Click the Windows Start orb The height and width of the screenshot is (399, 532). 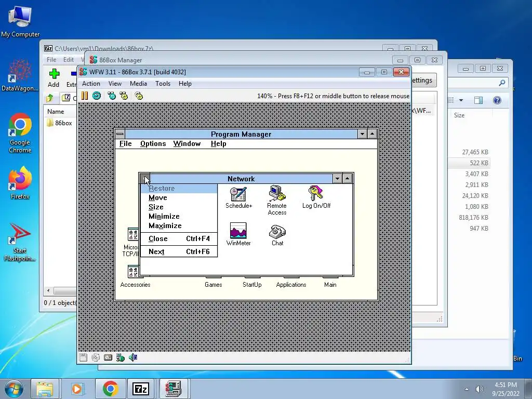click(14, 389)
